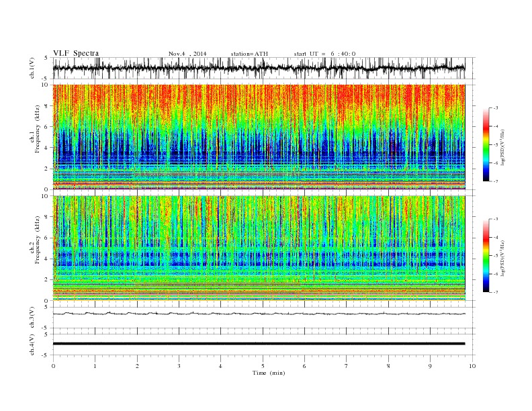Click the '-5' label on ch.2 color bar
The image size is (532, 411).
(496, 256)
